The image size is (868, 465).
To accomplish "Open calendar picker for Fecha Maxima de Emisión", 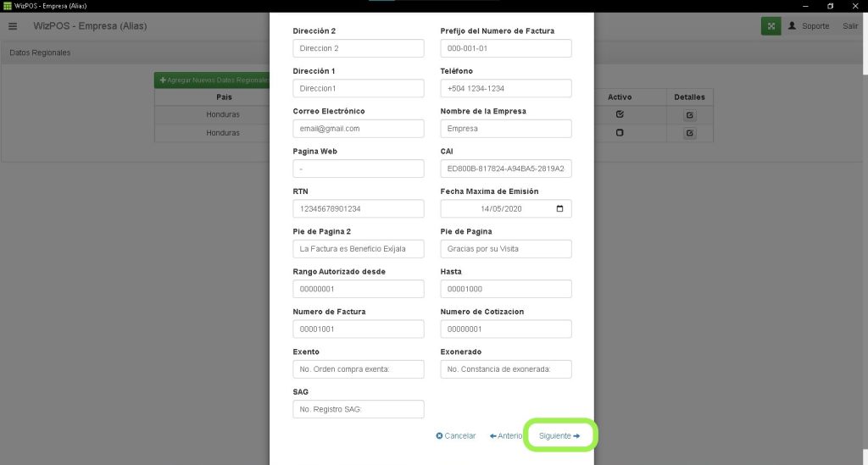I will pyautogui.click(x=559, y=208).
